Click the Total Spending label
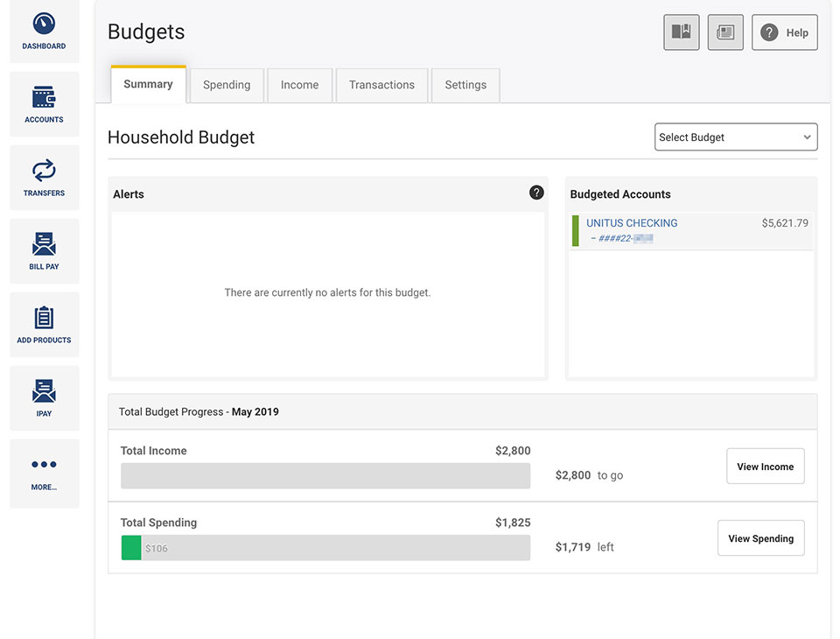This screenshot has height=639, width=840. (158, 523)
